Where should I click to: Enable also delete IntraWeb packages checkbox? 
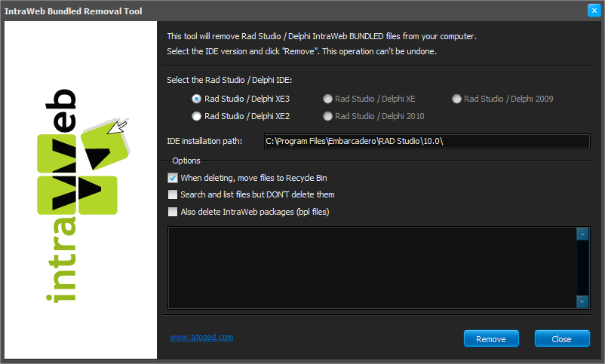click(173, 212)
